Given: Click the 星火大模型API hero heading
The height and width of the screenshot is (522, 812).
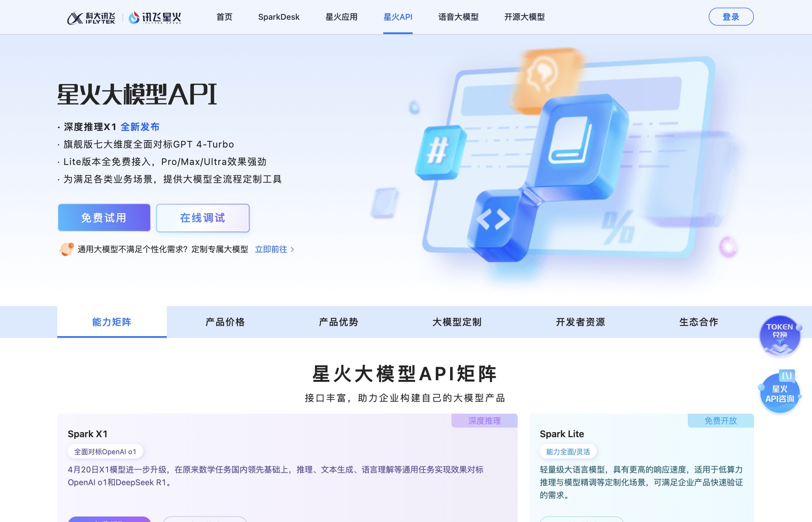Looking at the screenshot, I should coord(137,94).
